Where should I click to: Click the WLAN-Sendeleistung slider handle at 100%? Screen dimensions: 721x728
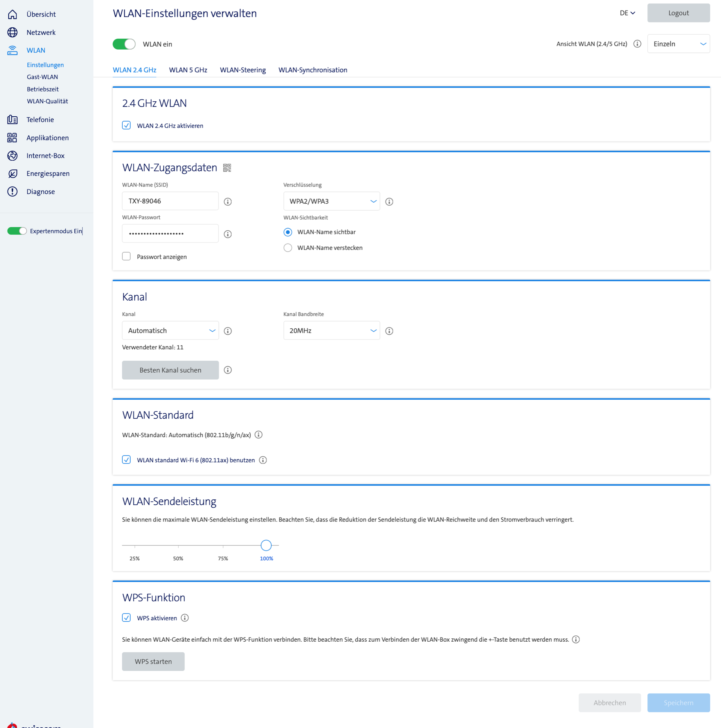click(x=266, y=545)
